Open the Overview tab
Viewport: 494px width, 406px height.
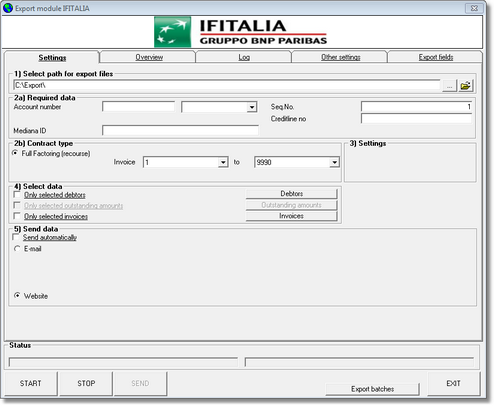[149, 57]
